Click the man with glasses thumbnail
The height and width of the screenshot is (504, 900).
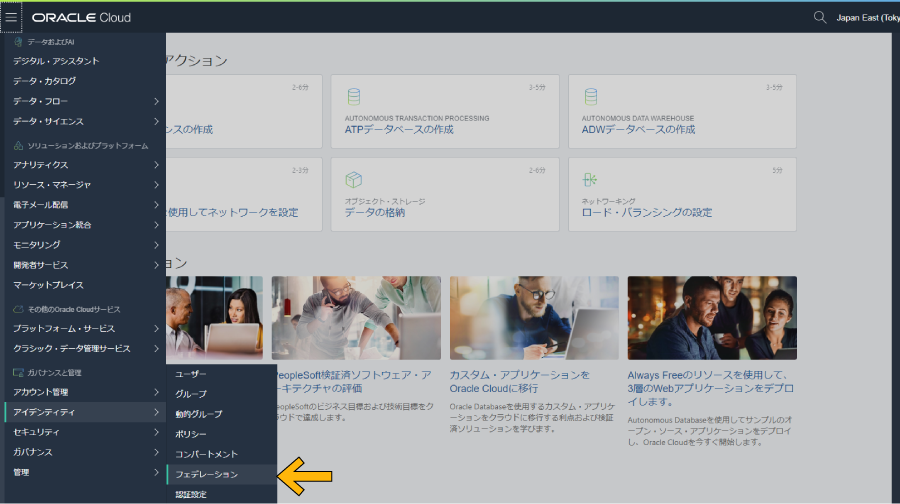(534, 318)
